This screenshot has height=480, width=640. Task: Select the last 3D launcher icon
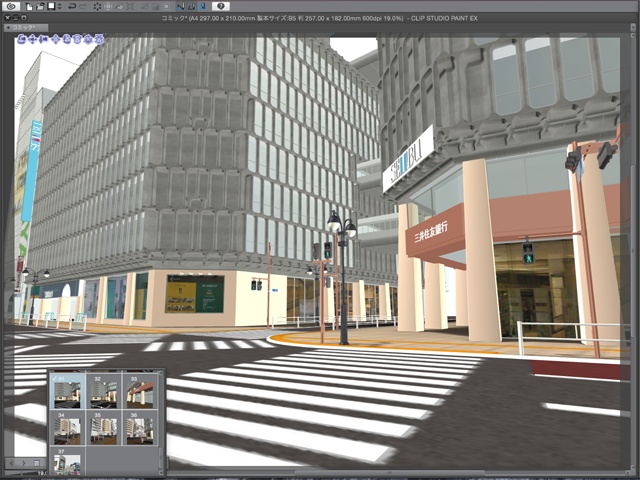(98, 39)
